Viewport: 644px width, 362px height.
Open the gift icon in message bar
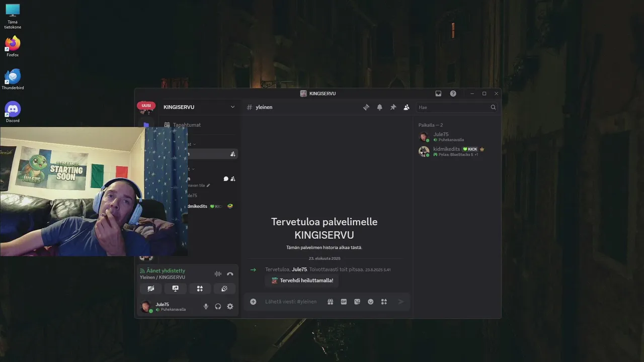click(x=331, y=302)
